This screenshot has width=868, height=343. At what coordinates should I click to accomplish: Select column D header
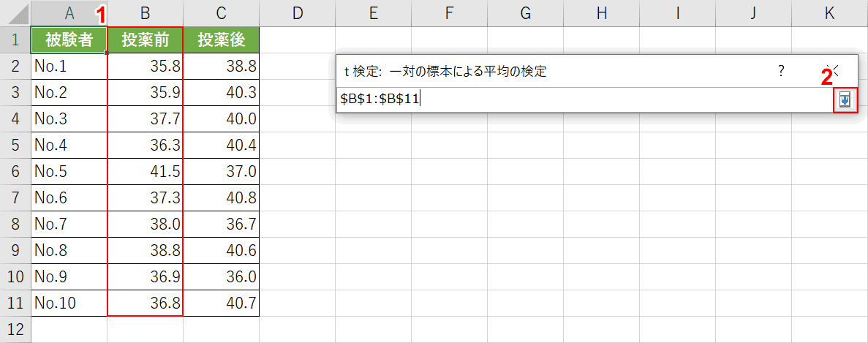click(298, 12)
